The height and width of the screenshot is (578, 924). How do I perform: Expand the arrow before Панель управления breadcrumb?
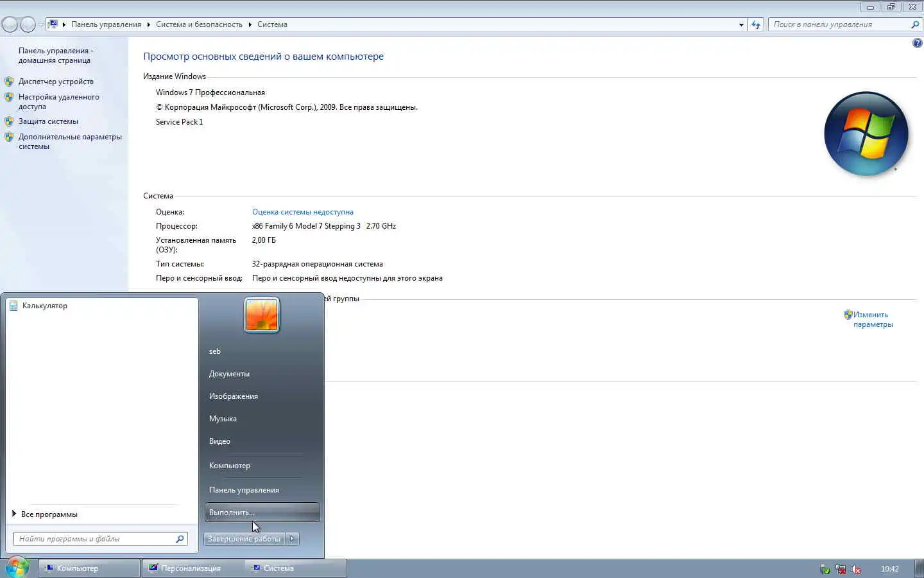coord(64,24)
